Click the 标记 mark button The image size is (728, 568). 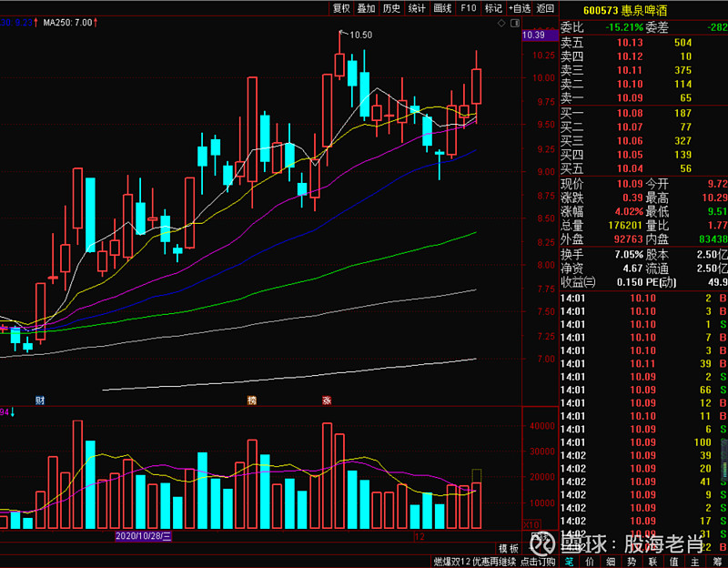coord(493,8)
